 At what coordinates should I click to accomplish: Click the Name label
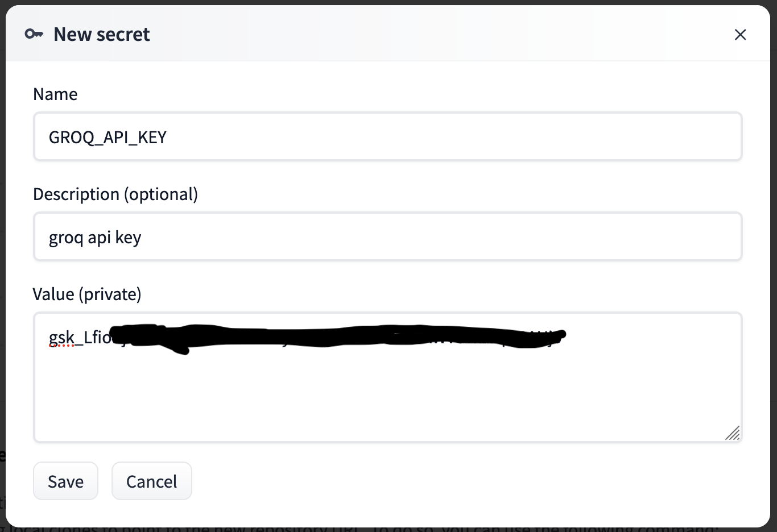pyautogui.click(x=55, y=94)
